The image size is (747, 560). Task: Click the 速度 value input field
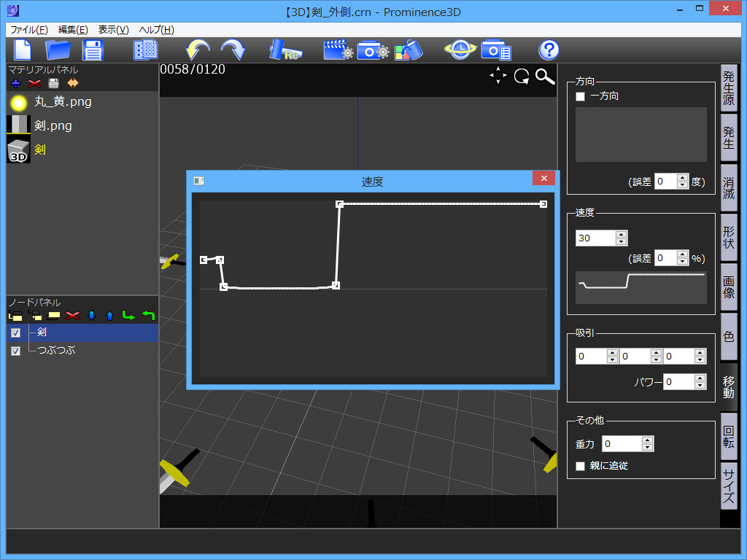595,238
